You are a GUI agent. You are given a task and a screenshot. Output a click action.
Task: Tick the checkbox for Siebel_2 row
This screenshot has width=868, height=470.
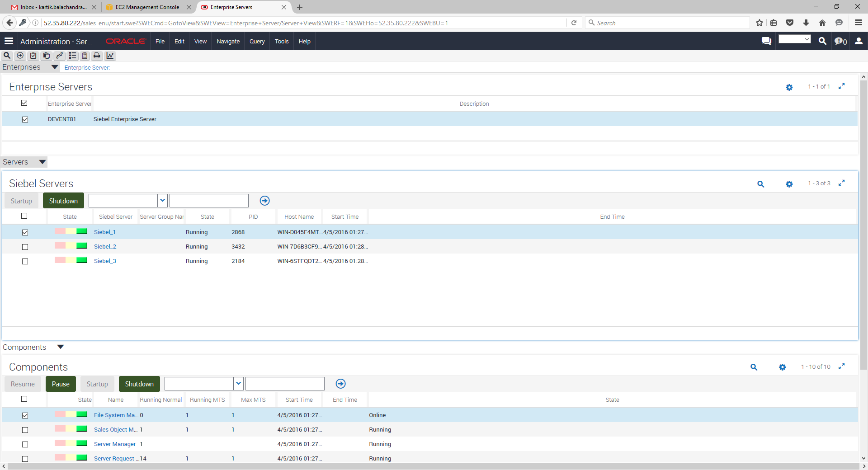pyautogui.click(x=25, y=247)
